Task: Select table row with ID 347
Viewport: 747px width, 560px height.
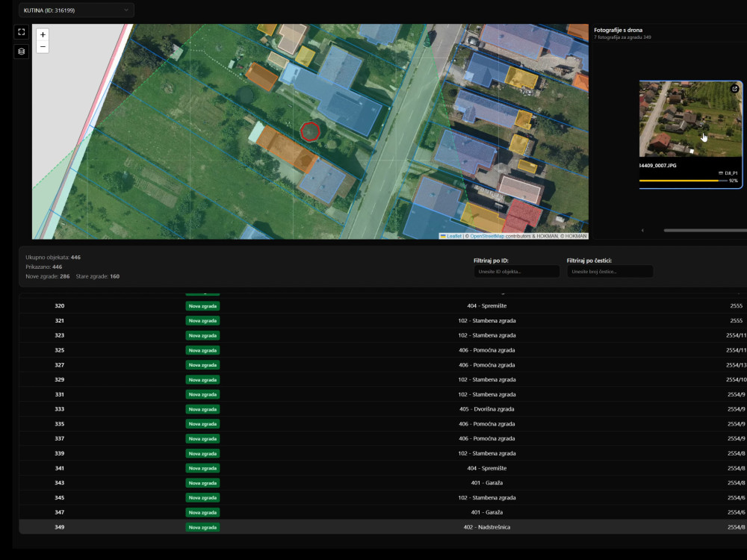Action: (x=383, y=512)
